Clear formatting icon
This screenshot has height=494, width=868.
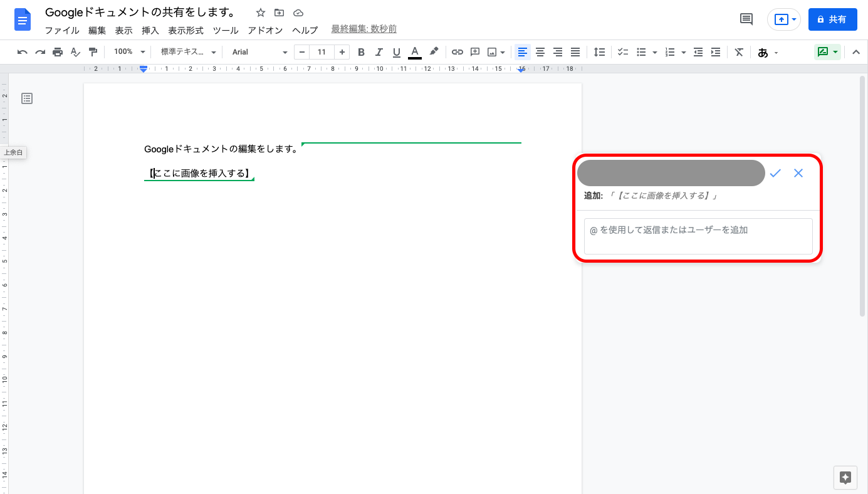tap(739, 52)
